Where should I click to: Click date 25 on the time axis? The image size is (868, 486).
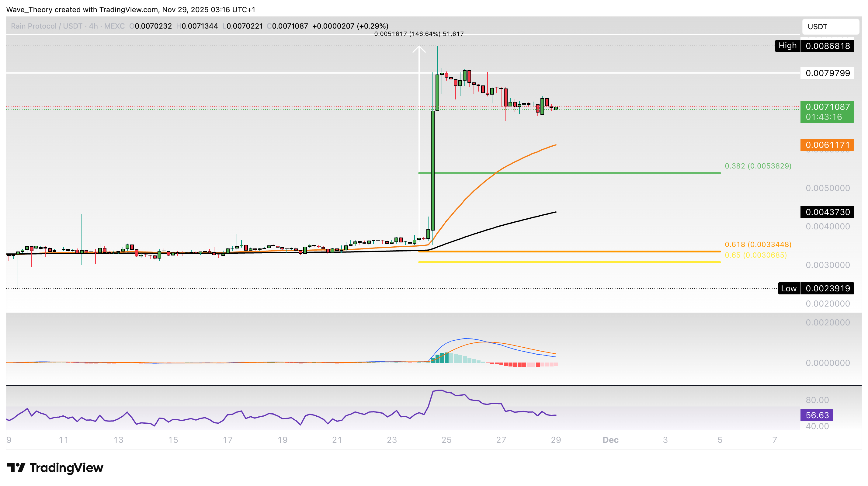pyautogui.click(x=446, y=440)
